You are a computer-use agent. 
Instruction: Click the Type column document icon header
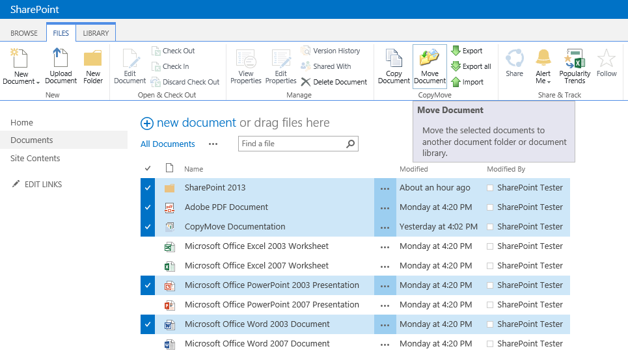pos(169,168)
